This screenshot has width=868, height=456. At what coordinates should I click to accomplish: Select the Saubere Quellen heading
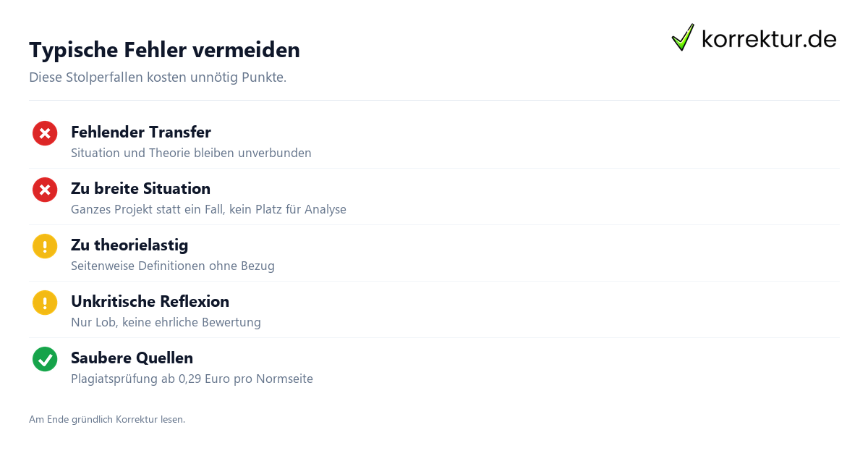point(132,358)
